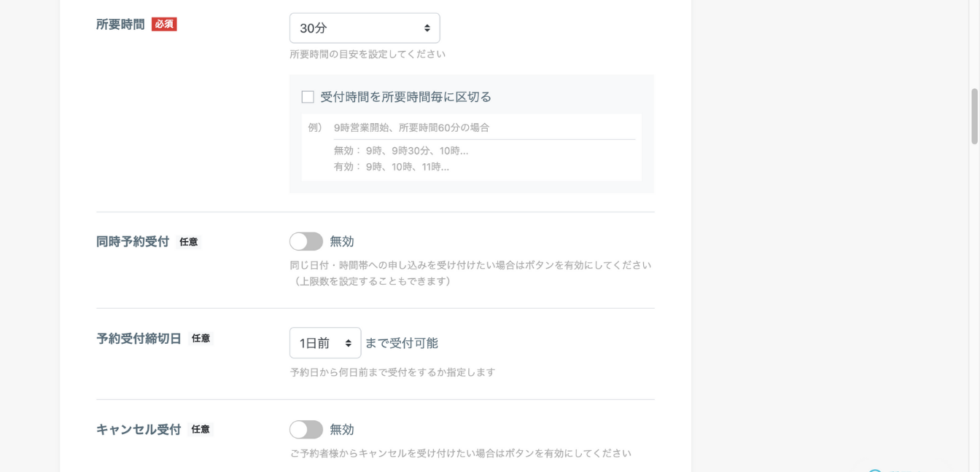The height and width of the screenshot is (472, 980).
Task: Enable the 同時予約受付 toggle switch
Action: [x=306, y=241]
